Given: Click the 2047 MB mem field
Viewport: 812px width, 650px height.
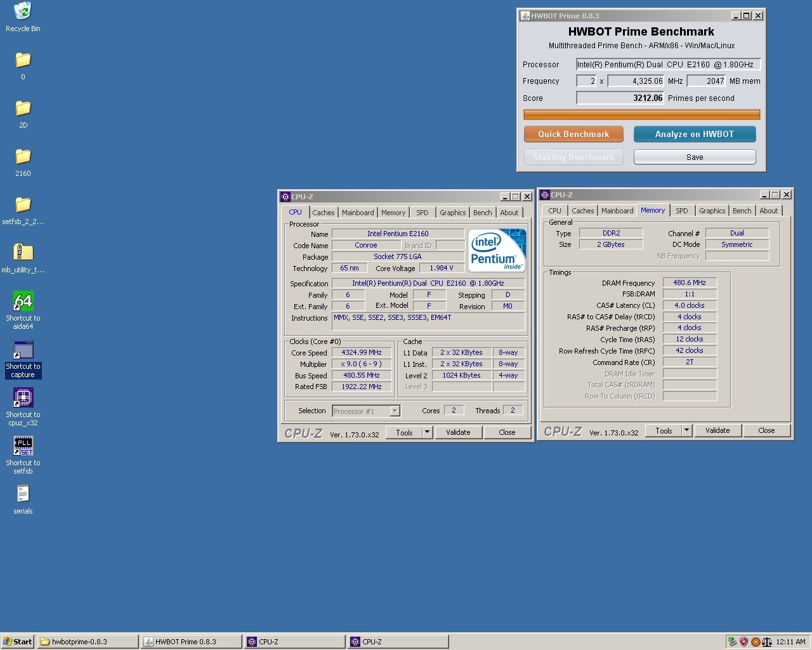Looking at the screenshot, I should point(706,81).
